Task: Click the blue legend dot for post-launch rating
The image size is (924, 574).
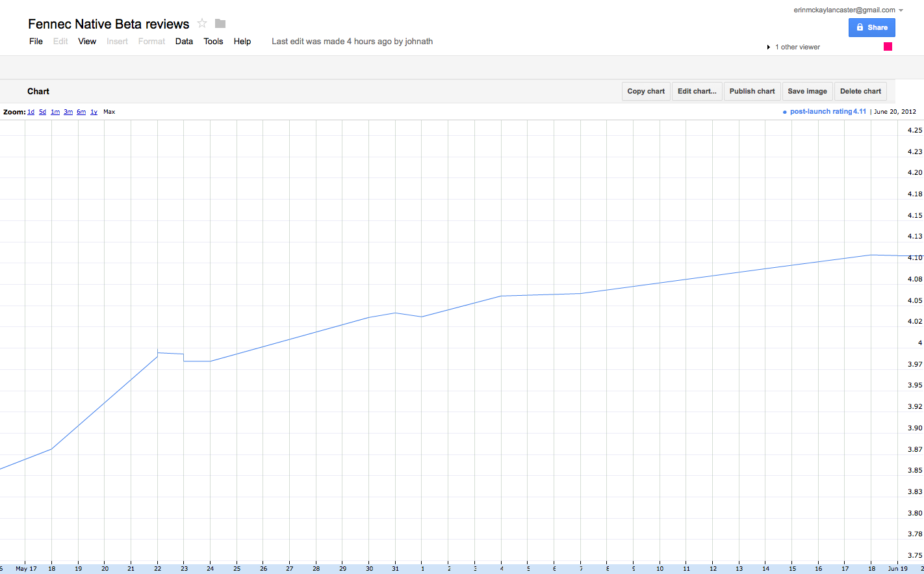Action: point(785,112)
